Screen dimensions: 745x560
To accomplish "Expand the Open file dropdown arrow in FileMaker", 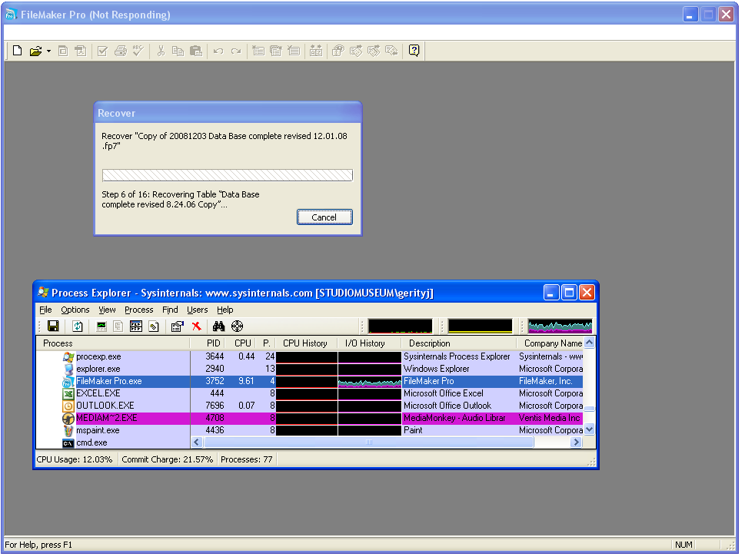I will 48,51.
